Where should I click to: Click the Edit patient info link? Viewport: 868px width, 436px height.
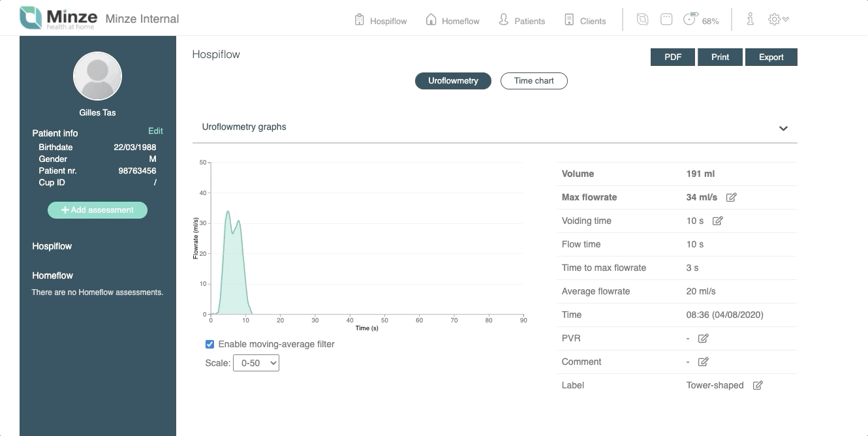click(x=155, y=131)
